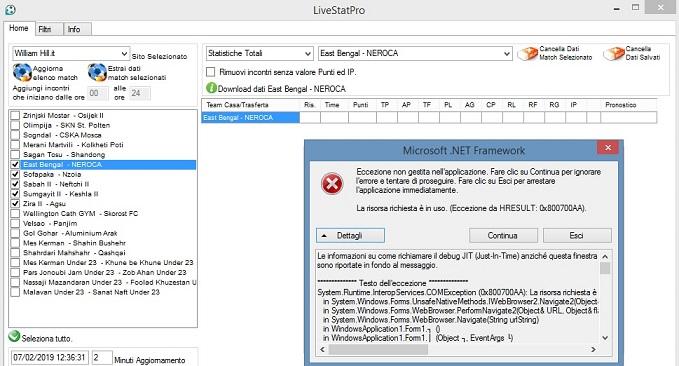Check Pars Jonoubi Jam Under 23 match
Screen dimensions: 679x366
click(15, 272)
